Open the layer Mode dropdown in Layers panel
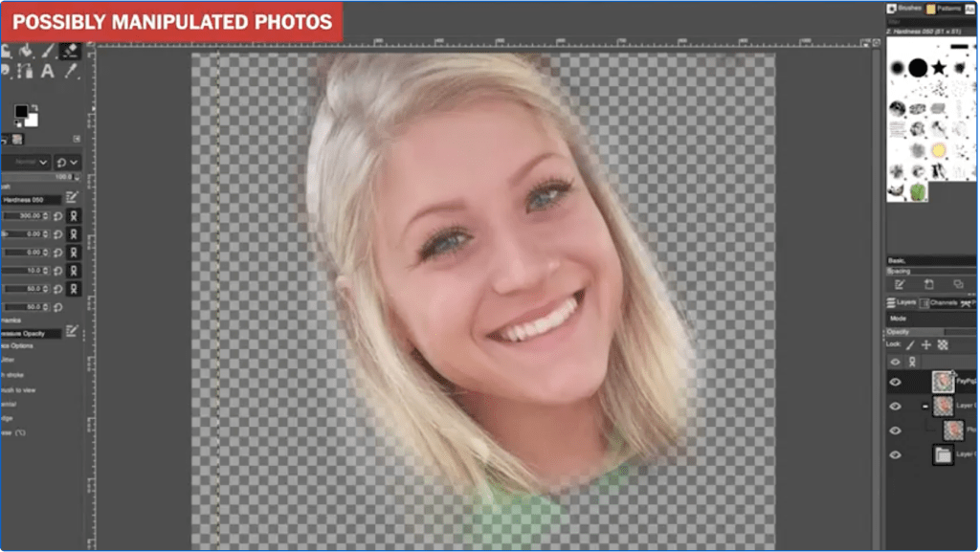Screen dimensions: 980x552 click(928, 319)
